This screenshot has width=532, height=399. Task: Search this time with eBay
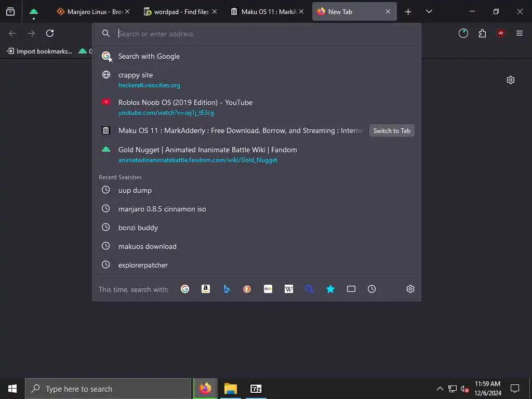click(268, 289)
